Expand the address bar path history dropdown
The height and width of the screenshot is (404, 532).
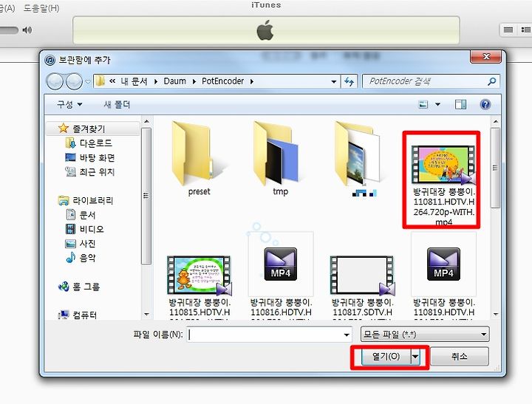tap(334, 81)
